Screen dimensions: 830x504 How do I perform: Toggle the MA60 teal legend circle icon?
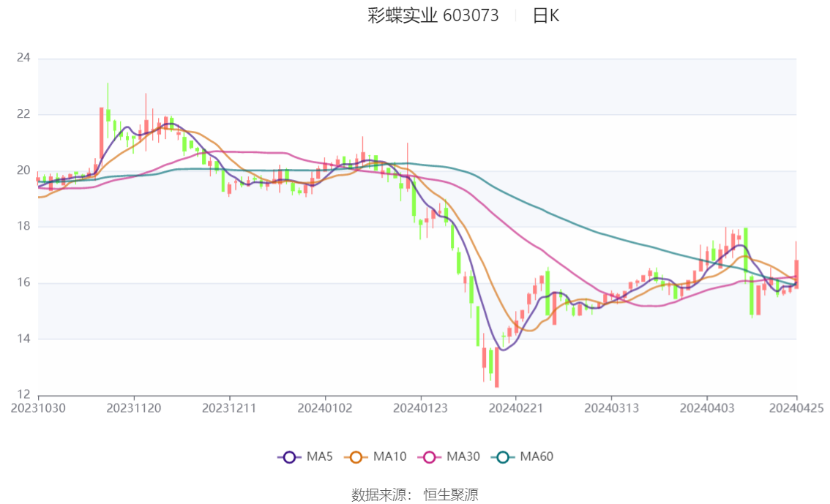503,457
